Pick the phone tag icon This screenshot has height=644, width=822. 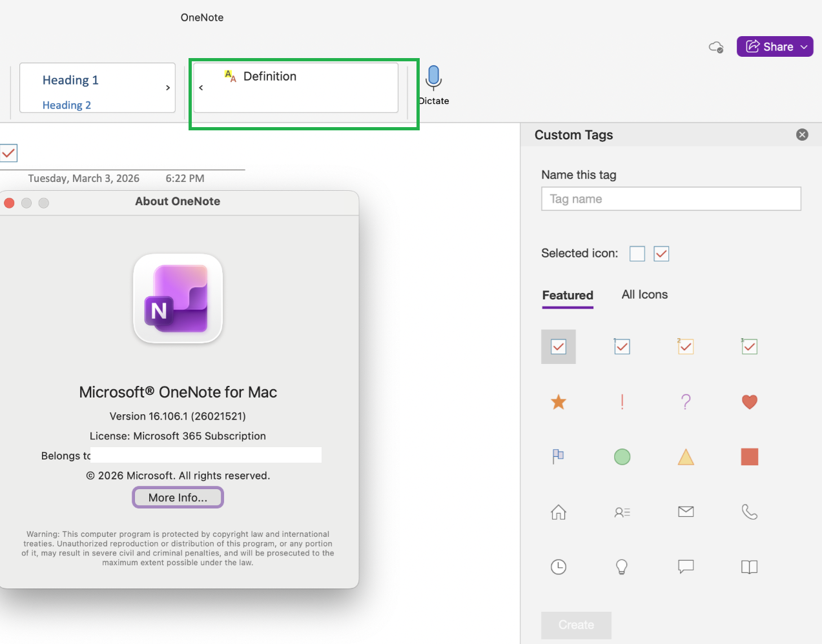749,512
